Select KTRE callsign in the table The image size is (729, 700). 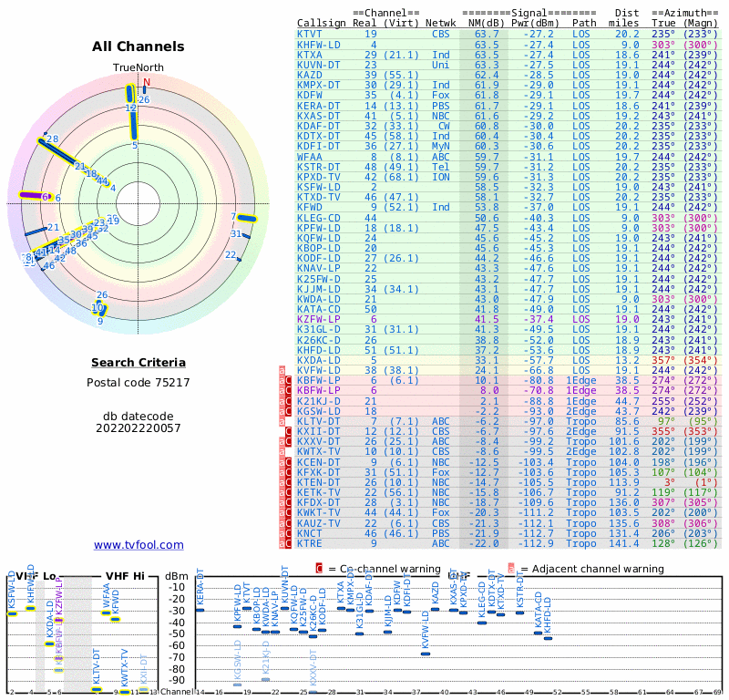tap(309, 543)
